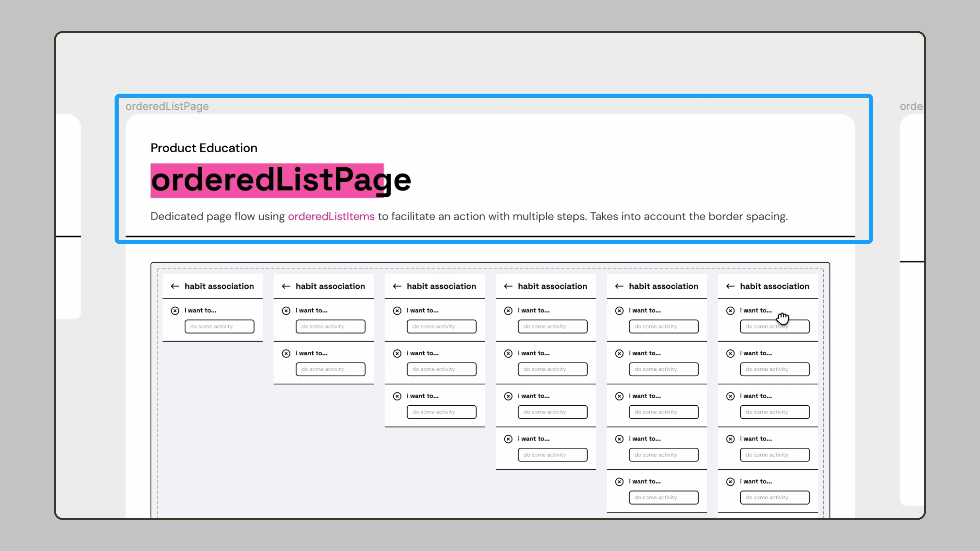This screenshot has height=551, width=980.
Task: Remove fifth item in fifth habit column
Action: [619, 482]
